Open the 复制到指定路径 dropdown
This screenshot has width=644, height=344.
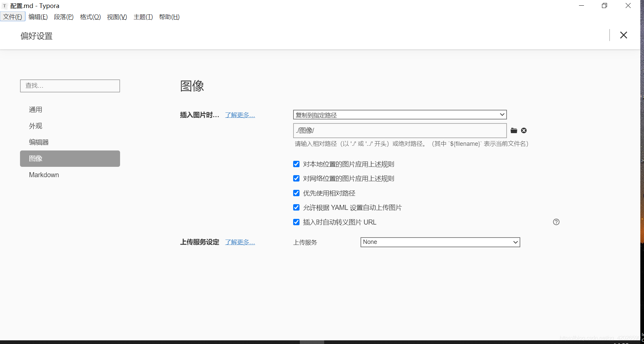point(400,115)
